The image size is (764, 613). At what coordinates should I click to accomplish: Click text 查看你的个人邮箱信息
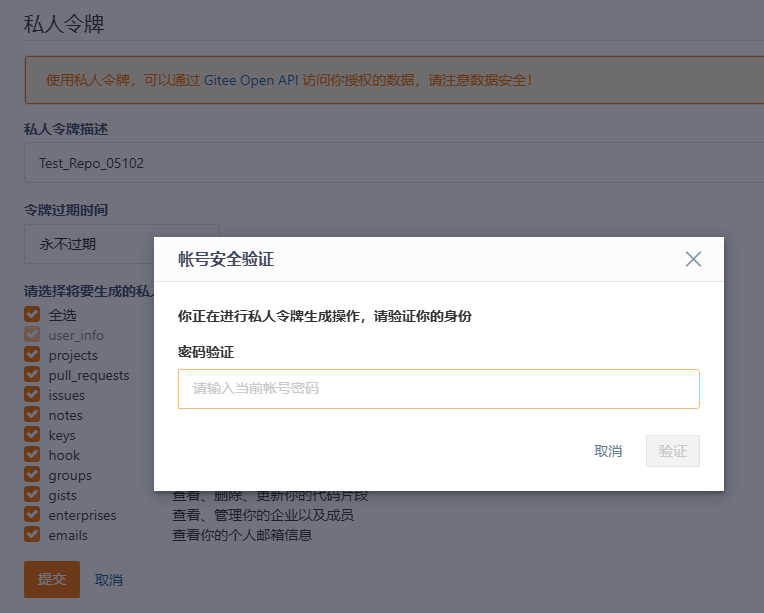pyautogui.click(x=242, y=535)
